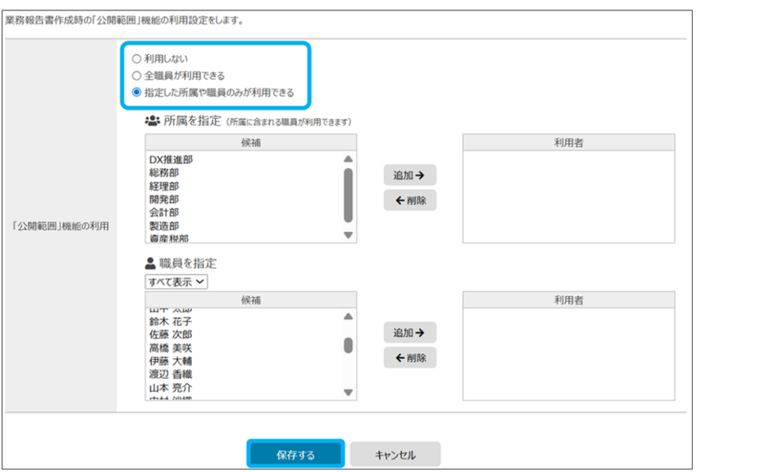
Task: Pick 高橋 美咲 from staff candidates
Action: click(x=170, y=347)
